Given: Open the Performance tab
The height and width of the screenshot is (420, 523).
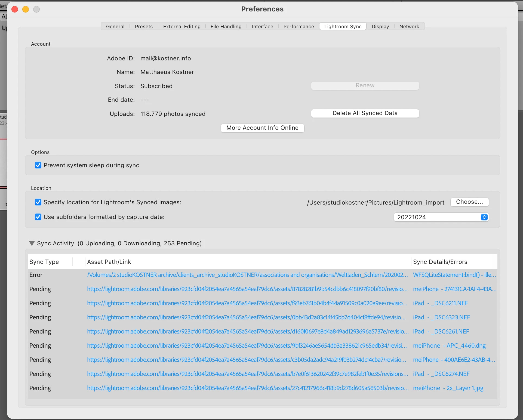Looking at the screenshot, I should (299, 27).
